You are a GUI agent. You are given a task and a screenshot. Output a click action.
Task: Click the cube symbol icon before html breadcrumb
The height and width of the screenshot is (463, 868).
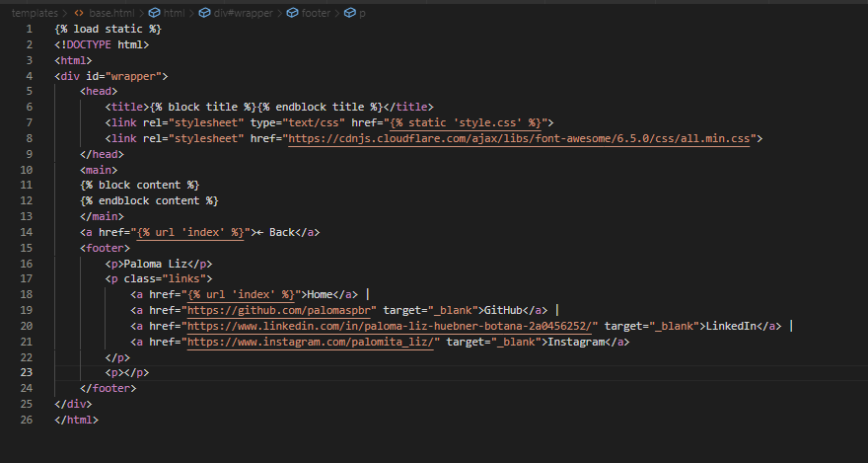pyautogui.click(x=153, y=13)
